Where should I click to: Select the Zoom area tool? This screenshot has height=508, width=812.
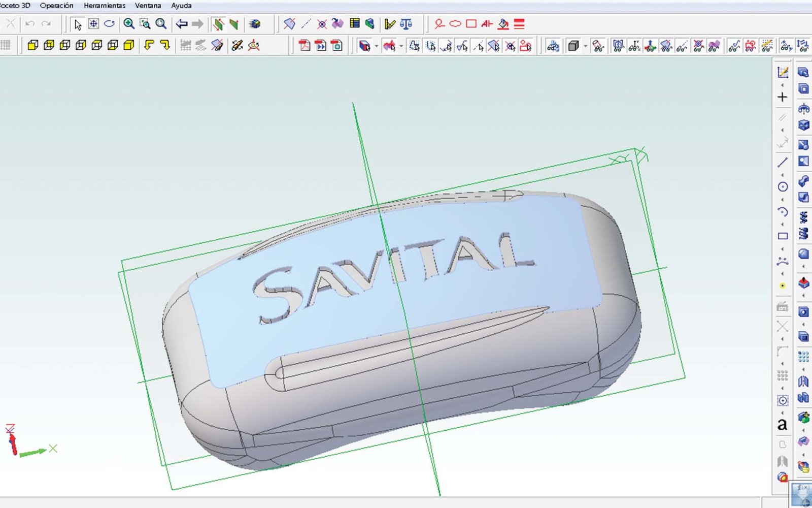point(145,24)
